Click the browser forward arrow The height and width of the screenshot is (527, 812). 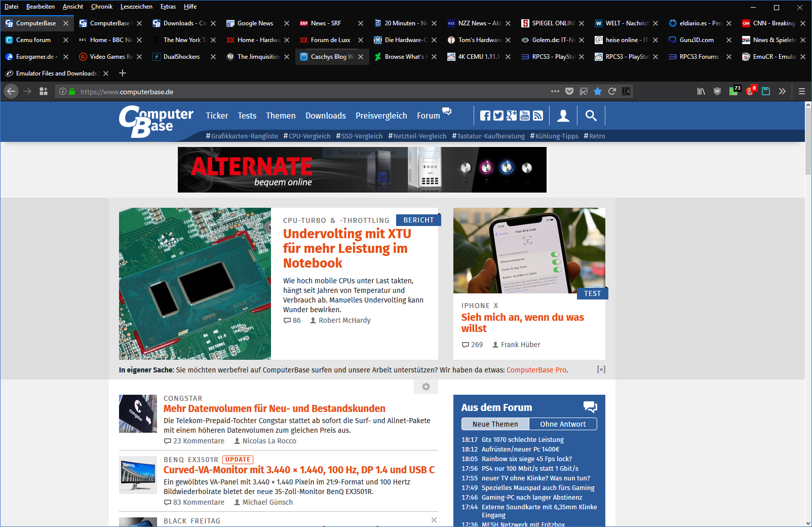point(27,91)
